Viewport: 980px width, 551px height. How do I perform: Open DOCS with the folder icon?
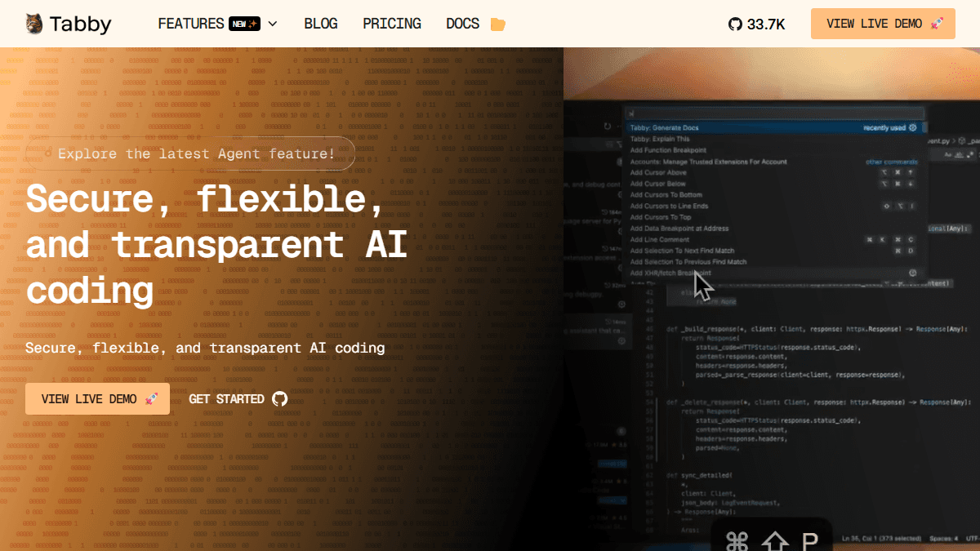475,24
